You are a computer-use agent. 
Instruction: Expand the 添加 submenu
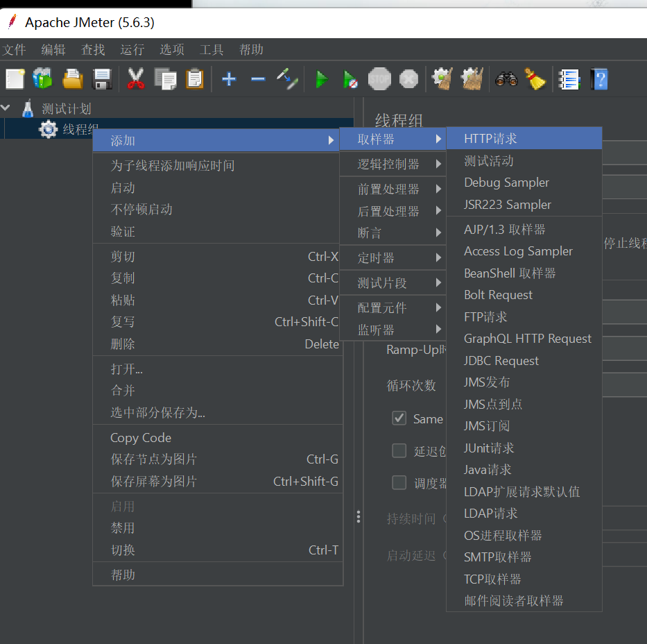pyautogui.click(x=216, y=140)
